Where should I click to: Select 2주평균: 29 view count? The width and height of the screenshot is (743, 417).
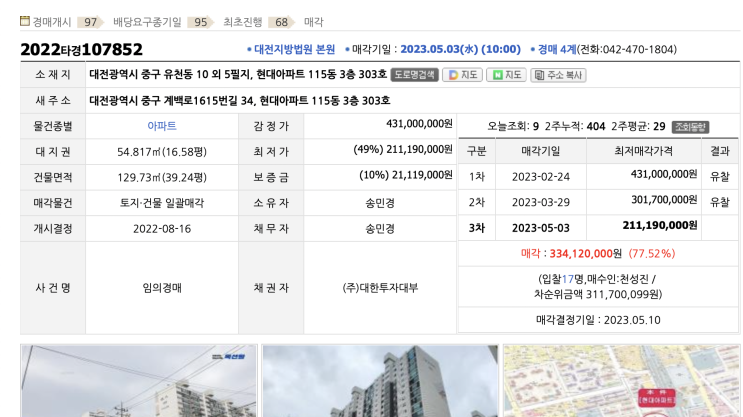[638, 127]
